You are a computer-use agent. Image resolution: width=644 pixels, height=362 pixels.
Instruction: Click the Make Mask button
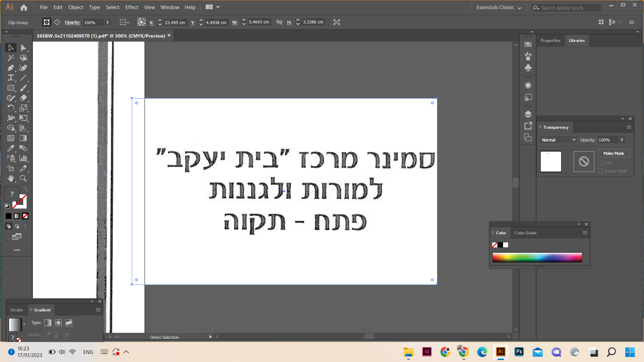tap(613, 153)
